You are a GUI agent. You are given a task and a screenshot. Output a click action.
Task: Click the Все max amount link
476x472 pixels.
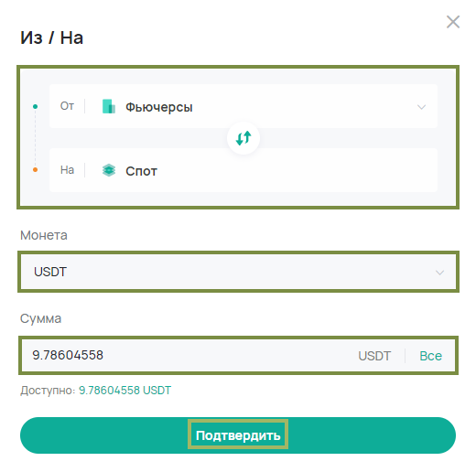(x=430, y=356)
